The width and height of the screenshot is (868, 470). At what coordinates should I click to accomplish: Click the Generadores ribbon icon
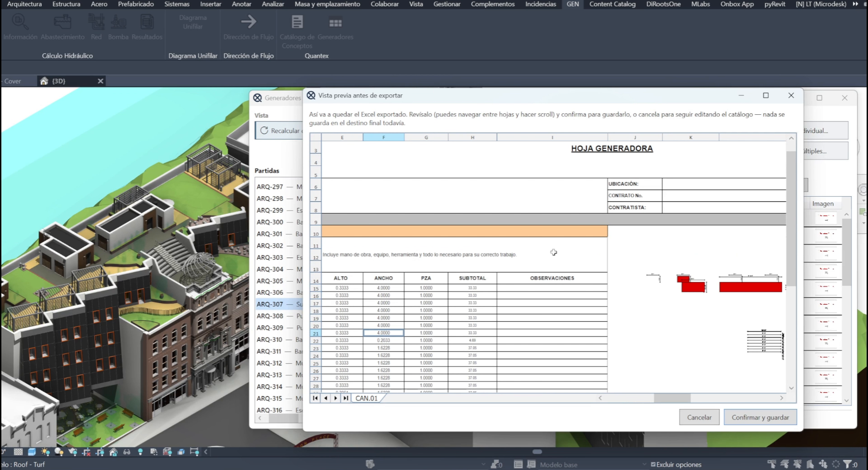(335, 22)
